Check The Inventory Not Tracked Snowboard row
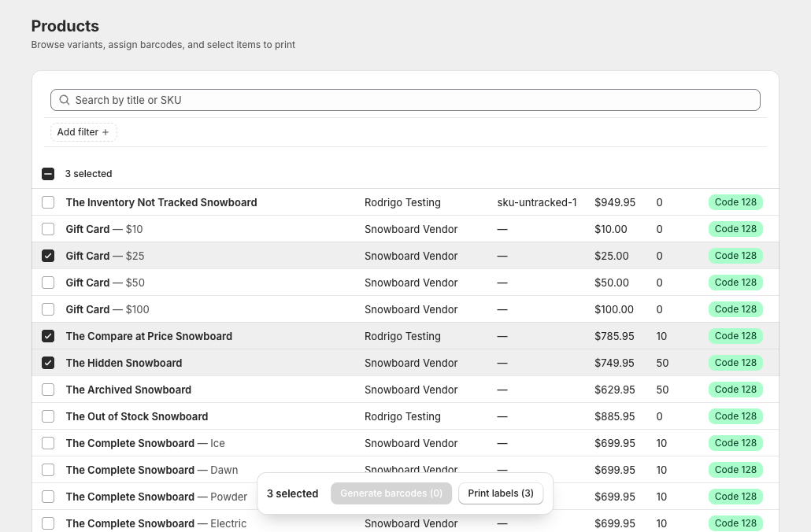Viewport: 811px width, 532px height. click(48, 202)
